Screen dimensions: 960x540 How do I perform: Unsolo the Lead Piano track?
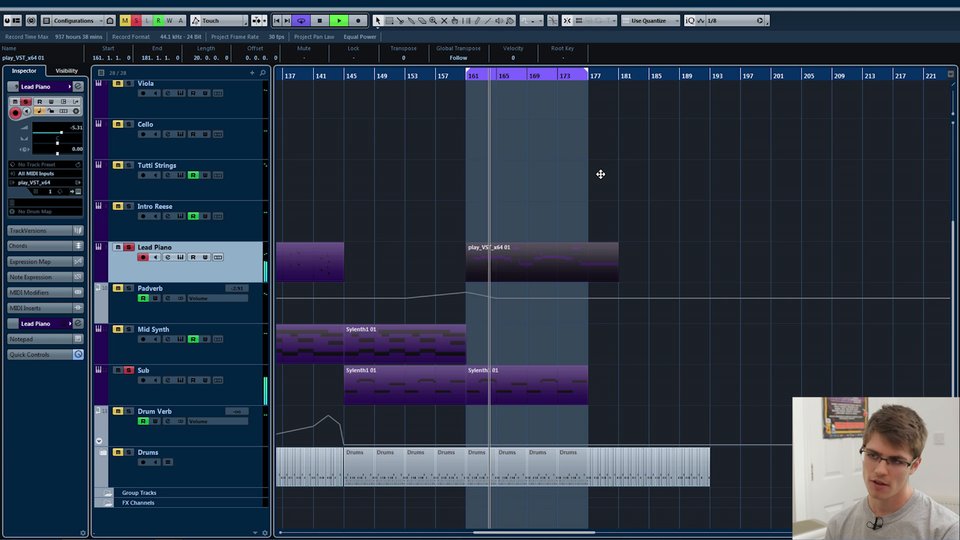pyautogui.click(x=129, y=247)
